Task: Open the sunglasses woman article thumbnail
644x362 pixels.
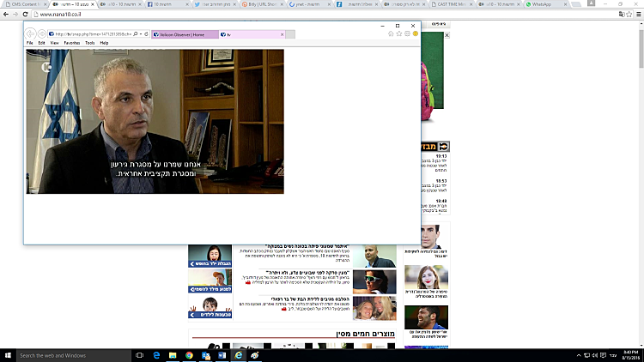Action: pos(374,281)
